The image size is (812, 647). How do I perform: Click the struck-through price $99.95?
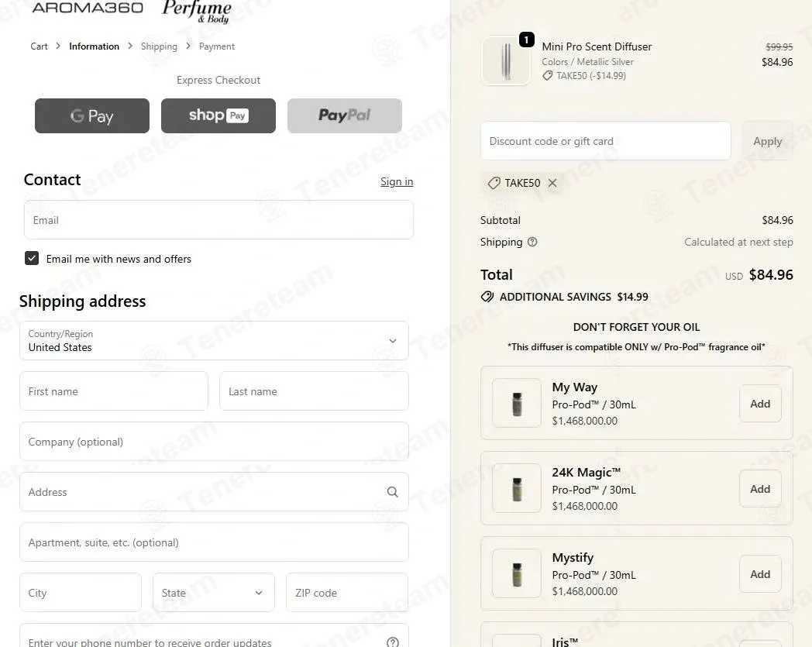click(779, 46)
